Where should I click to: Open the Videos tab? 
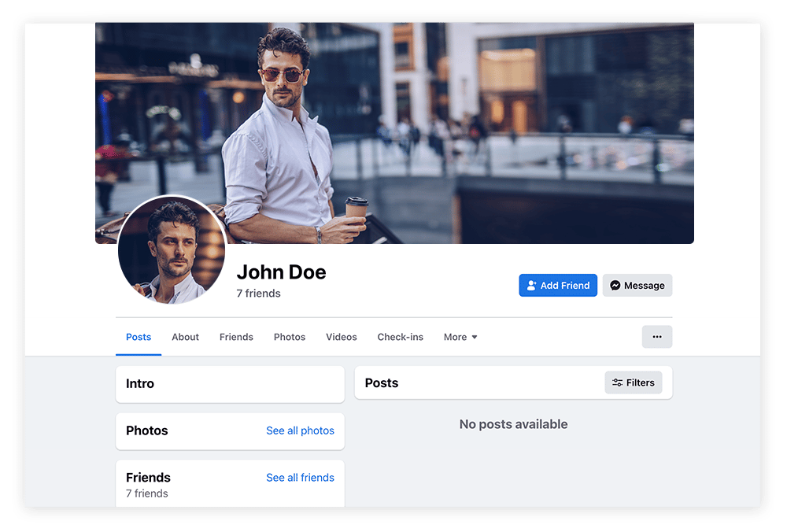tap(342, 338)
